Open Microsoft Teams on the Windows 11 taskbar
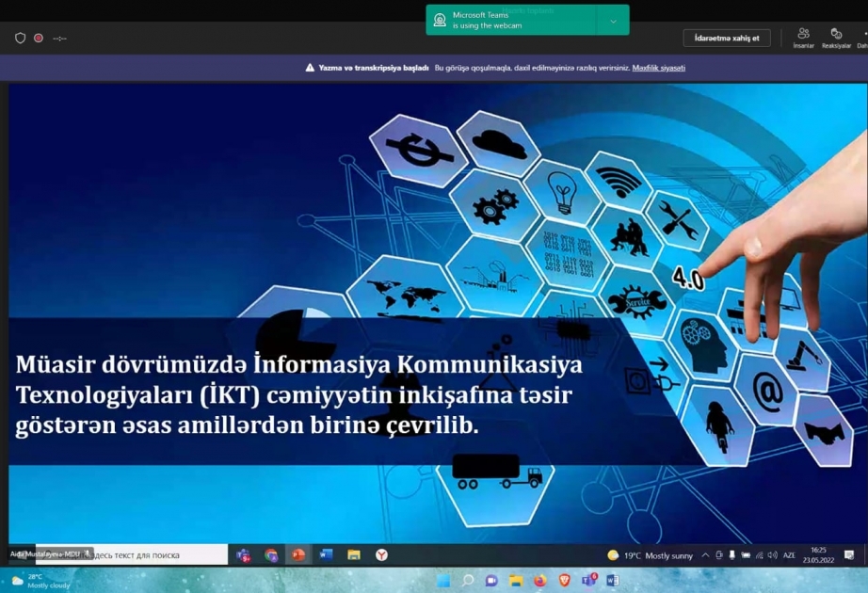868x593 pixels. (x=588, y=580)
